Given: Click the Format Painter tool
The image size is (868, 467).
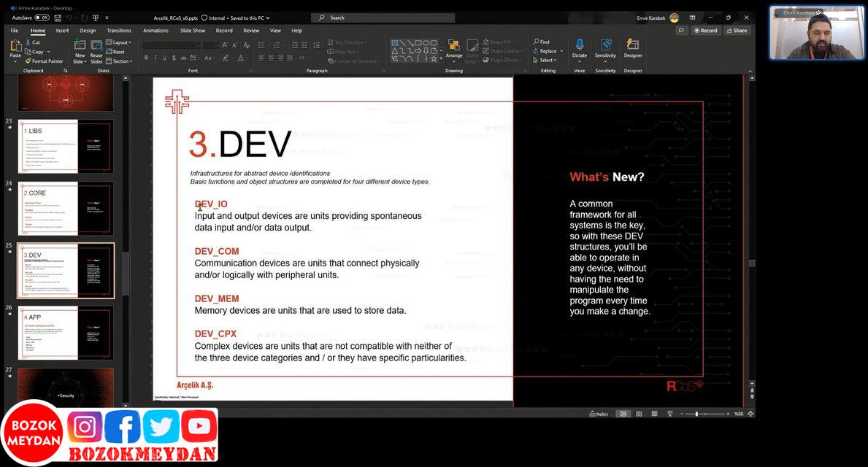Looking at the screenshot, I should (44, 61).
